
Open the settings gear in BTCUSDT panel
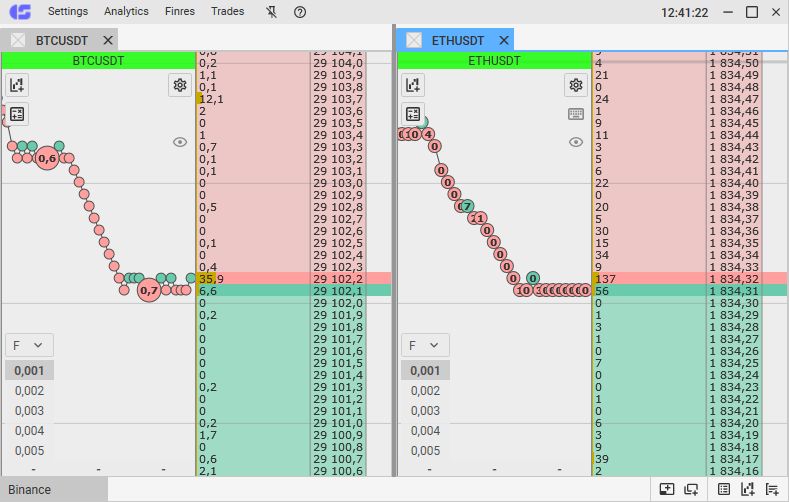pyautogui.click(x=180, y=85)
